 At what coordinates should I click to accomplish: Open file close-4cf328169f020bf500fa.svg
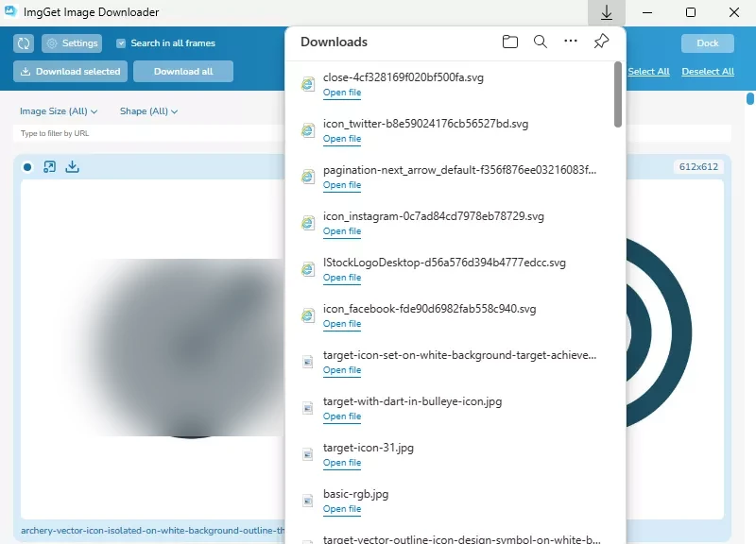pyautogui.click(x=342, y=93)
